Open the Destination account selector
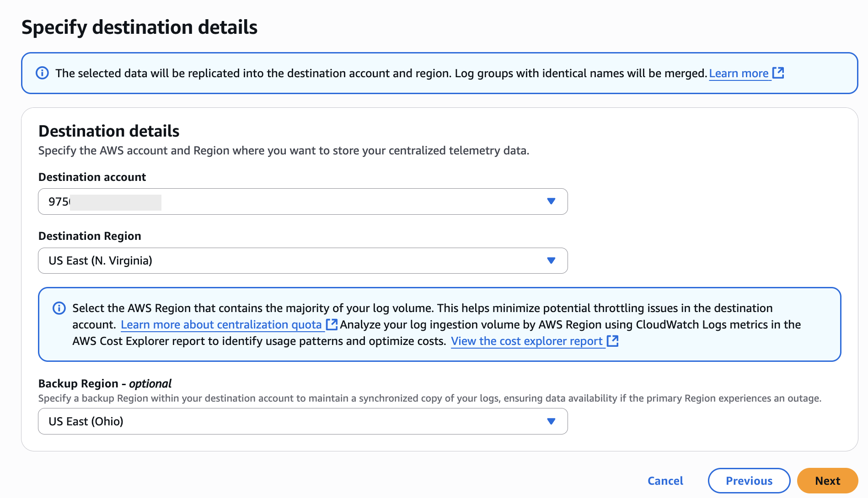The image size is (868, 498). point(302,201)
